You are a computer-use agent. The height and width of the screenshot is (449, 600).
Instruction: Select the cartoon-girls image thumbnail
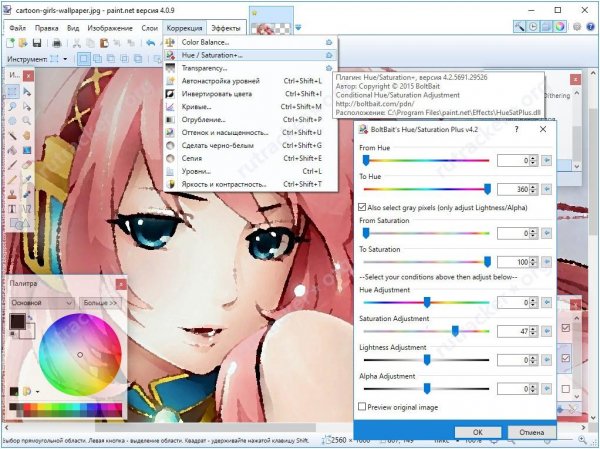[x=271, y=21]
